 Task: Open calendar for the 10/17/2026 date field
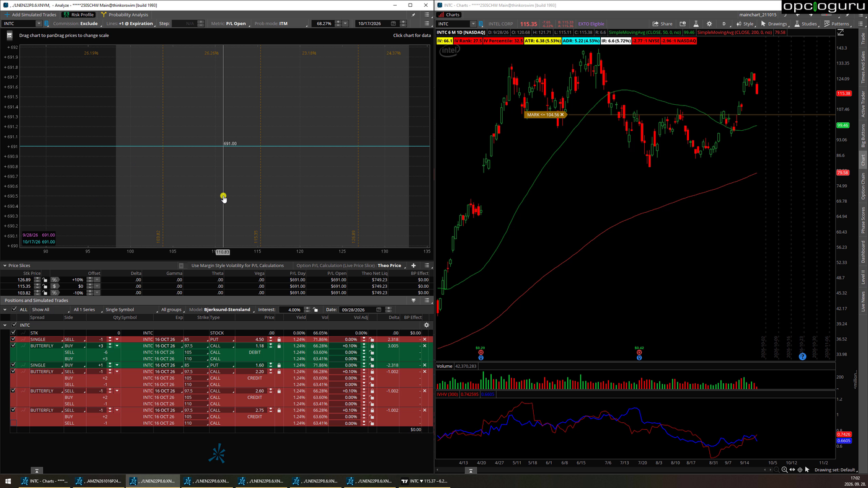pyautogui.click(x=393, y=24)
